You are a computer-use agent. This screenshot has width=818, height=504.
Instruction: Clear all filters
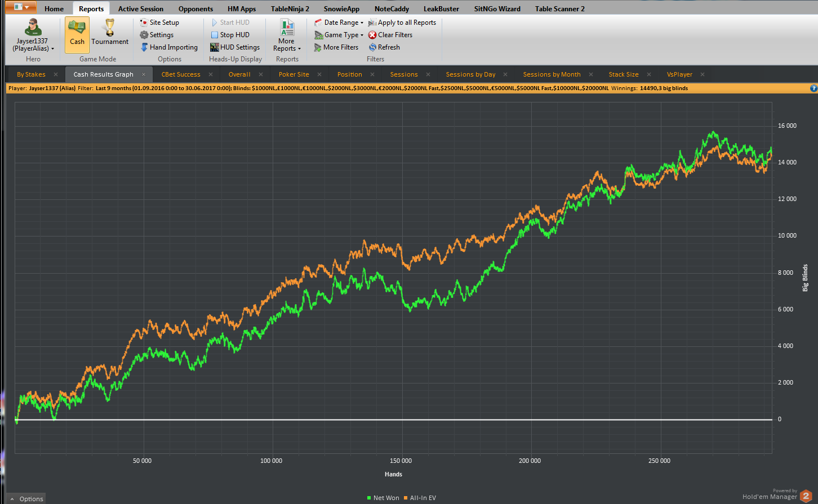click(x=390, y=35)
